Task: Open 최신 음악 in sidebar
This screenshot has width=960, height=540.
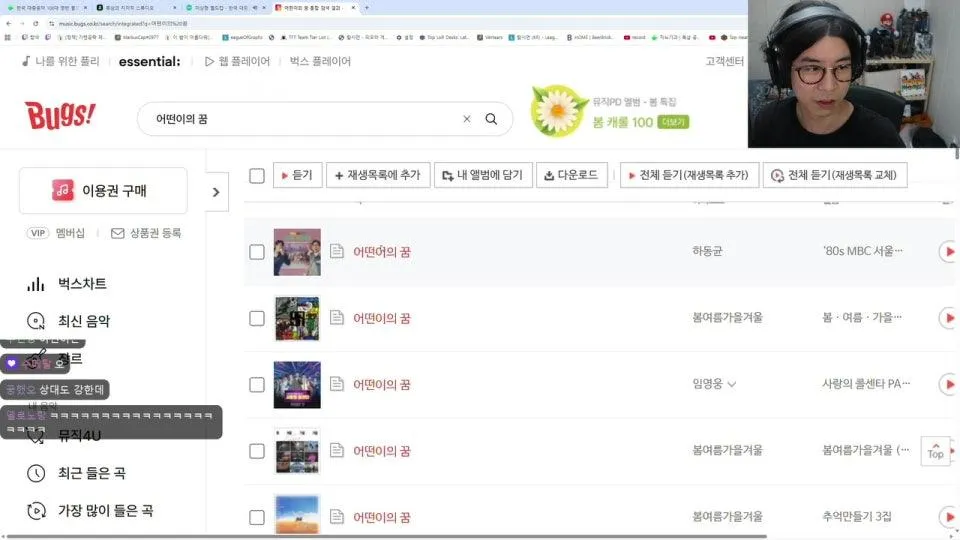Action: click(x=84, y=321)
